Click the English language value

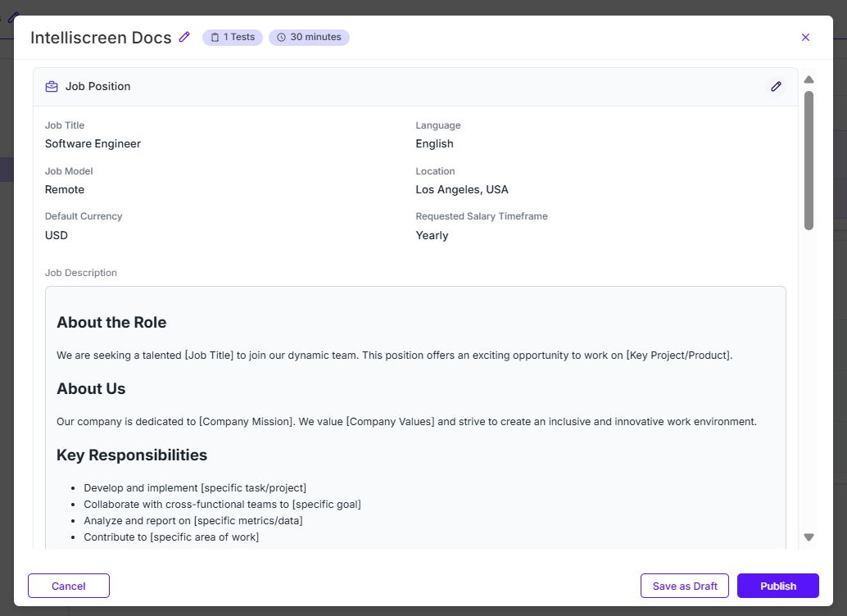coord(434,144)
